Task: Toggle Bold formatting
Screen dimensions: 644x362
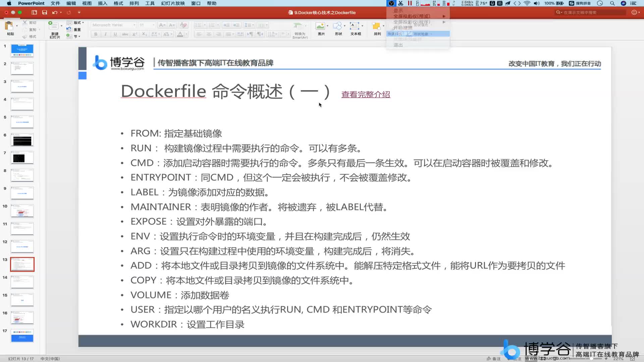Action: click(96, 34)
